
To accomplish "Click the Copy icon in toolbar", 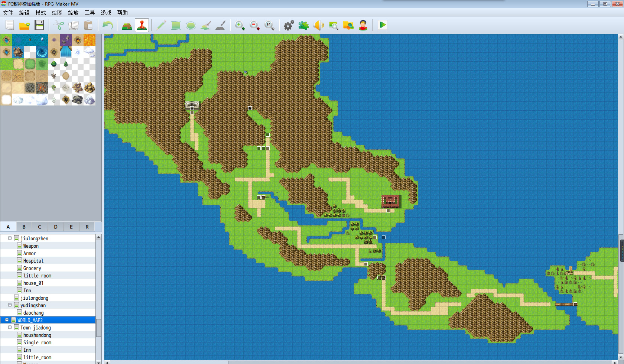I will pos(74,25).
